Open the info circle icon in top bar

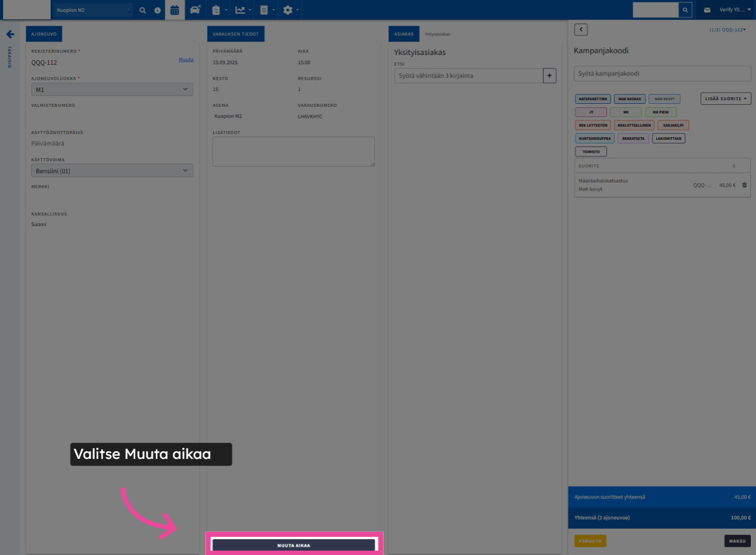157,10
